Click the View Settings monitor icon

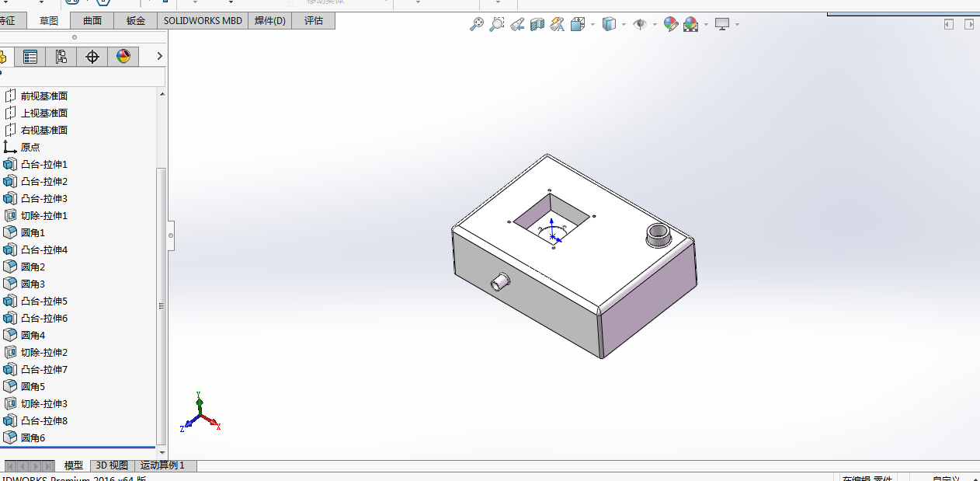click(722, 24)
